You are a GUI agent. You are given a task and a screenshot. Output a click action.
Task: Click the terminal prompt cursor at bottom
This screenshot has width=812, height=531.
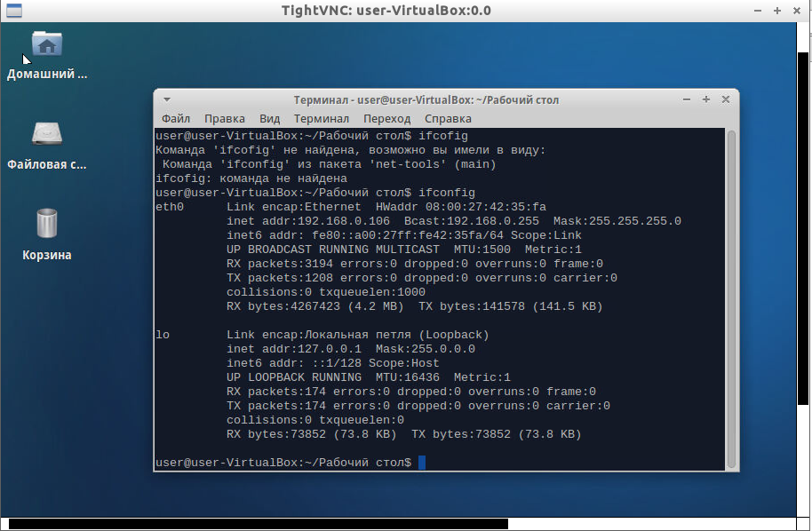pyautogui.click(x=421, y=462)
